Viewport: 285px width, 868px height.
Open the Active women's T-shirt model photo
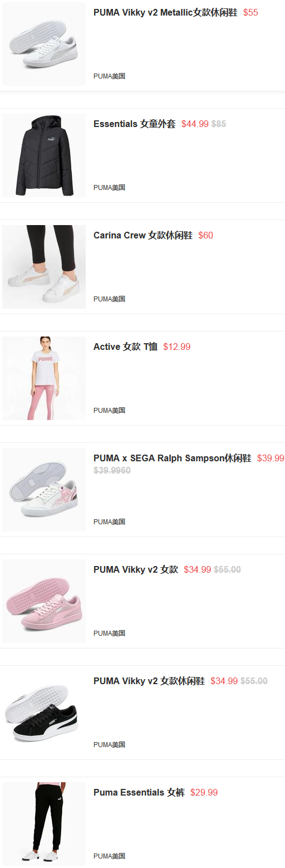[44, 378]
